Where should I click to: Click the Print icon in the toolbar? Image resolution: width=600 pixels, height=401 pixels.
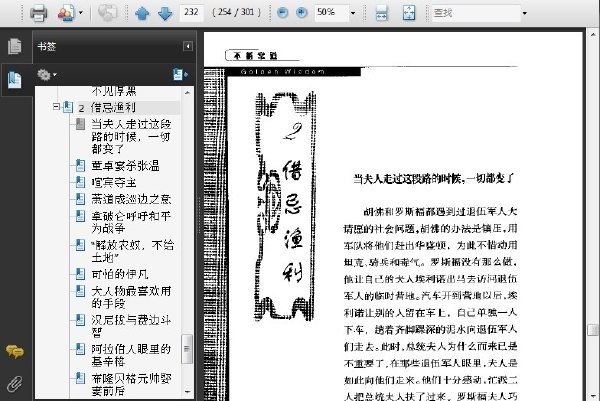point(38,13)
